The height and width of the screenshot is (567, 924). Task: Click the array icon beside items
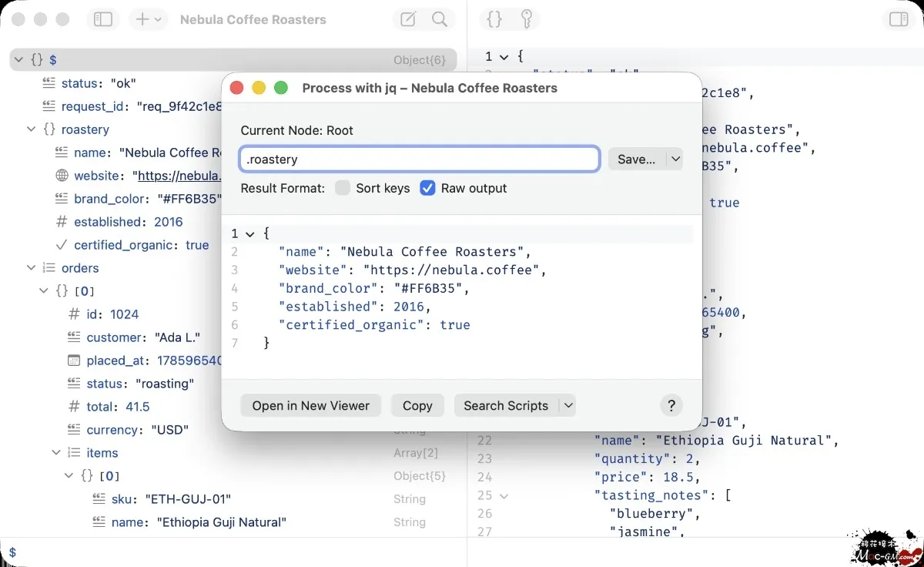(x=75, y=453)
